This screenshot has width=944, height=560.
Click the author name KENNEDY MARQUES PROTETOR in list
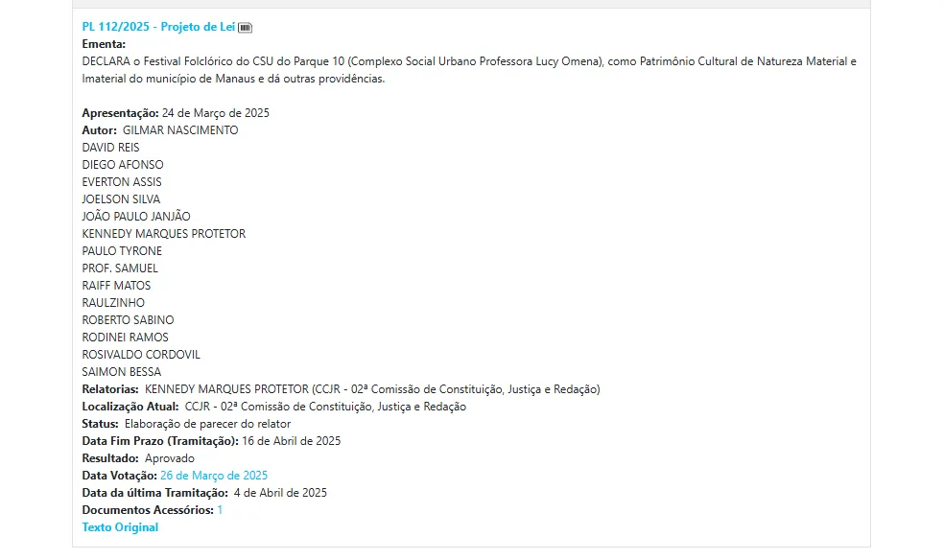click(164, 234)
